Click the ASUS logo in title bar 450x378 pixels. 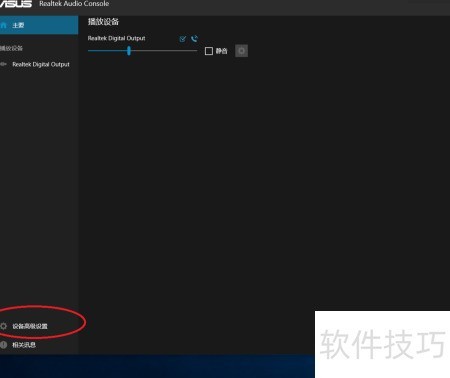pyautogui.click(x=16, y=4)
